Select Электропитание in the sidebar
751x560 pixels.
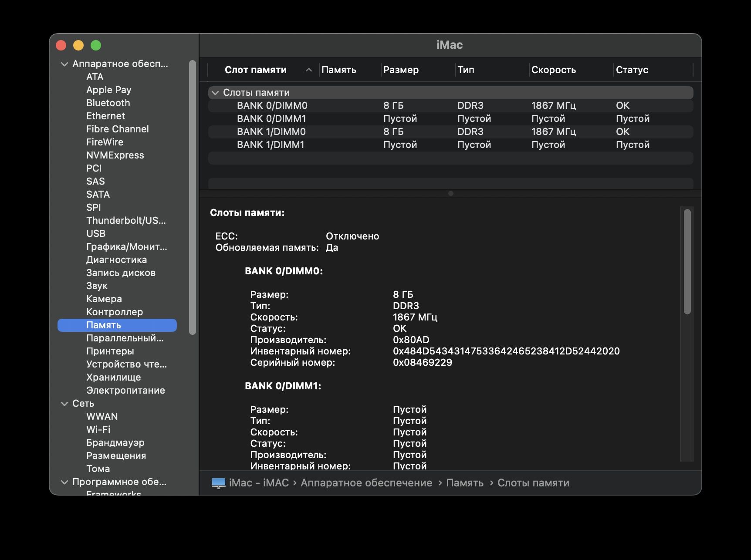coord(126,391)
